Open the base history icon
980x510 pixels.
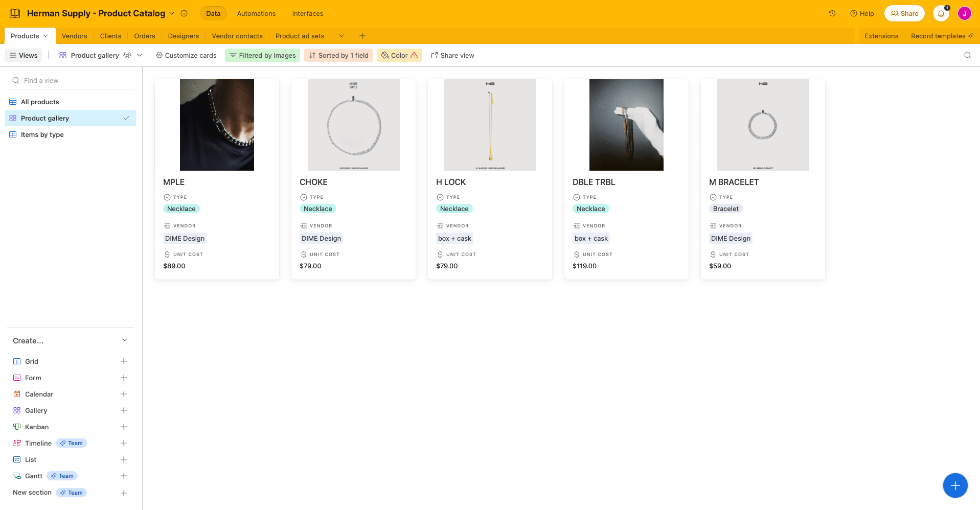click(x=832, y=13)
